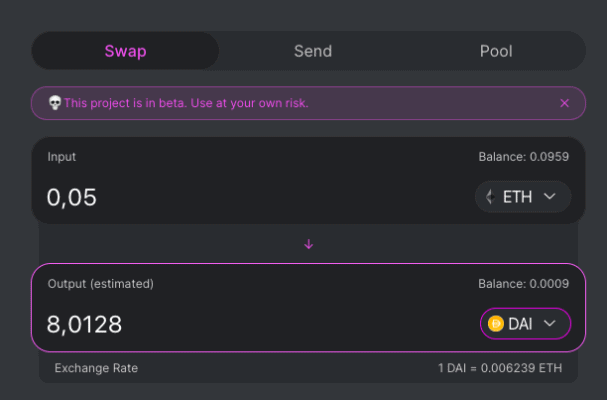Image resolution: width=607 pixels, height=400 pixels.
Task: Expand the DAI token chevron
Action: click(550, 323)
